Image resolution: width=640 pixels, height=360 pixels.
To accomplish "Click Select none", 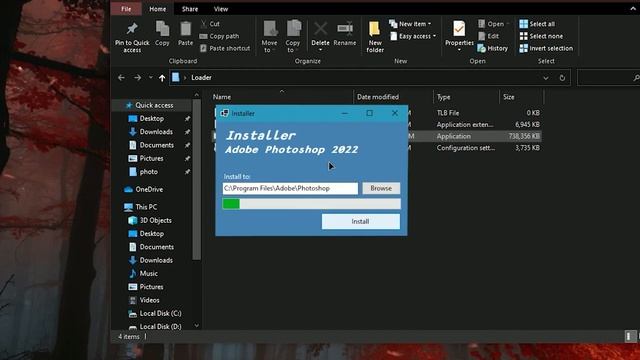I will (x=541, y=36).
